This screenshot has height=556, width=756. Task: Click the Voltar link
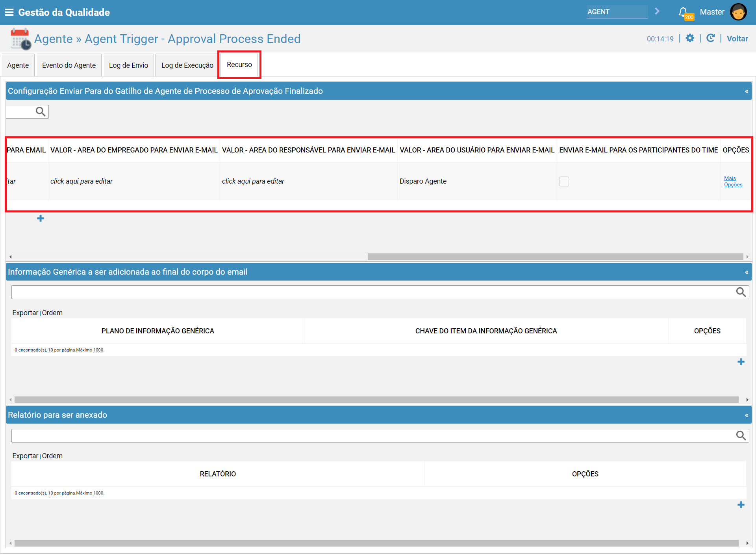pyautogui.click(x=737, y=39)
